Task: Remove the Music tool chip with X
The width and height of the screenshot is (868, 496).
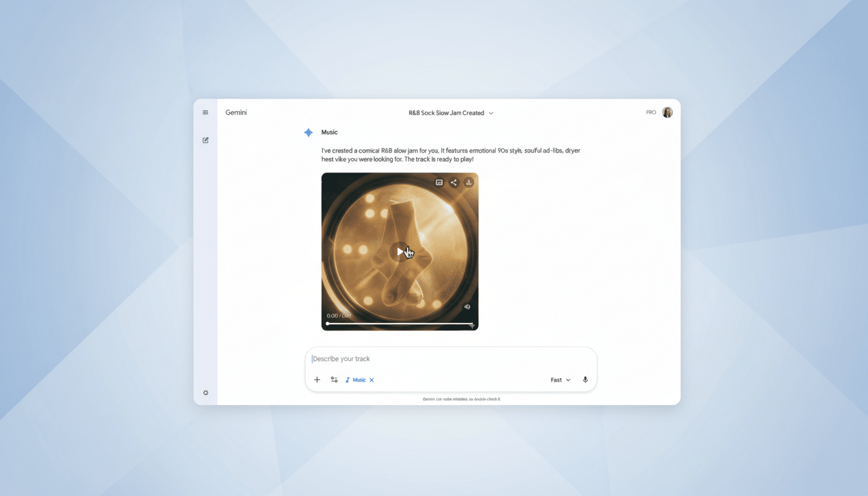Action: pyautogui.click(x=371, y=380)
